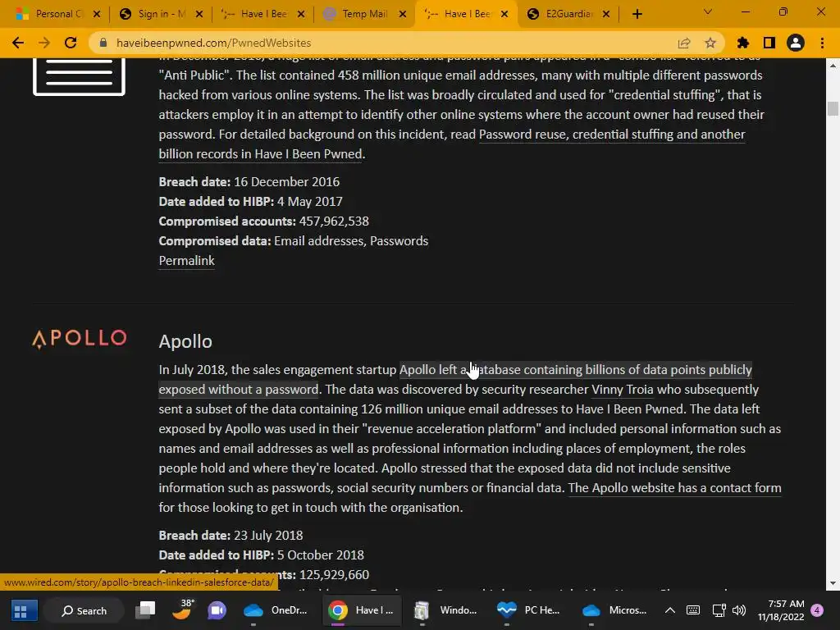840x630 pixels.
Task: Go back to the previous page
Action: tap(18, 43)
